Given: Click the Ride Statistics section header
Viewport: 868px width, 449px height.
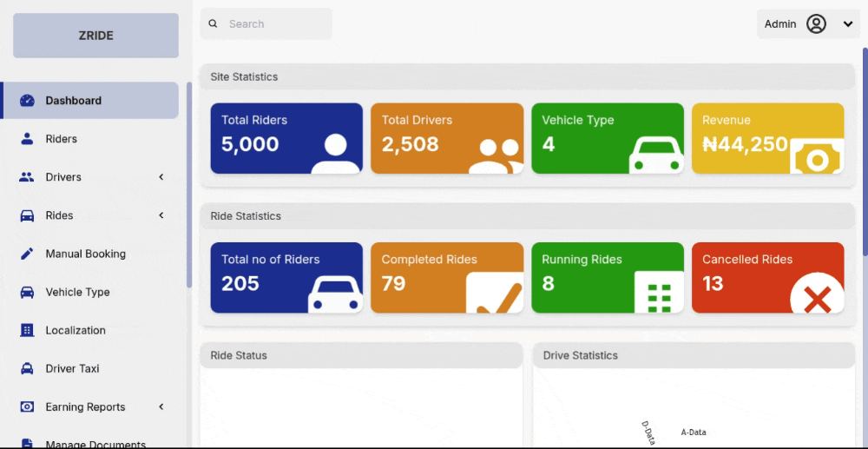Looking at the screenshot, I should (528, 216).
